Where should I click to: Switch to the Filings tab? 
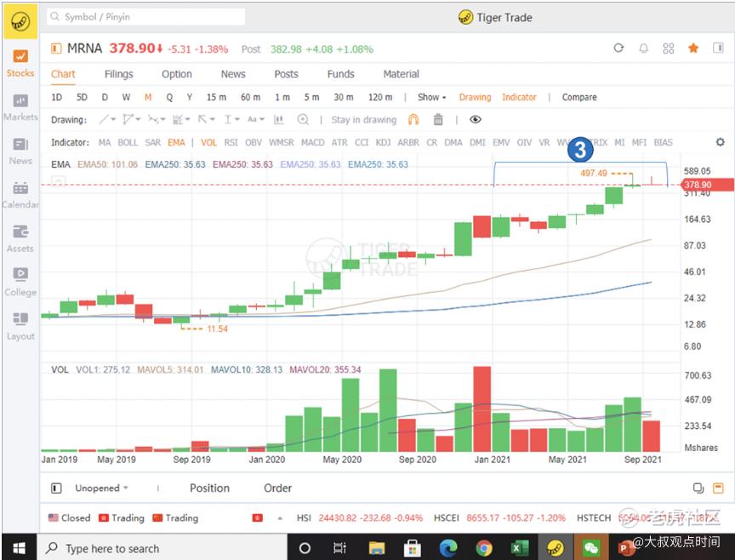point(118,74)
